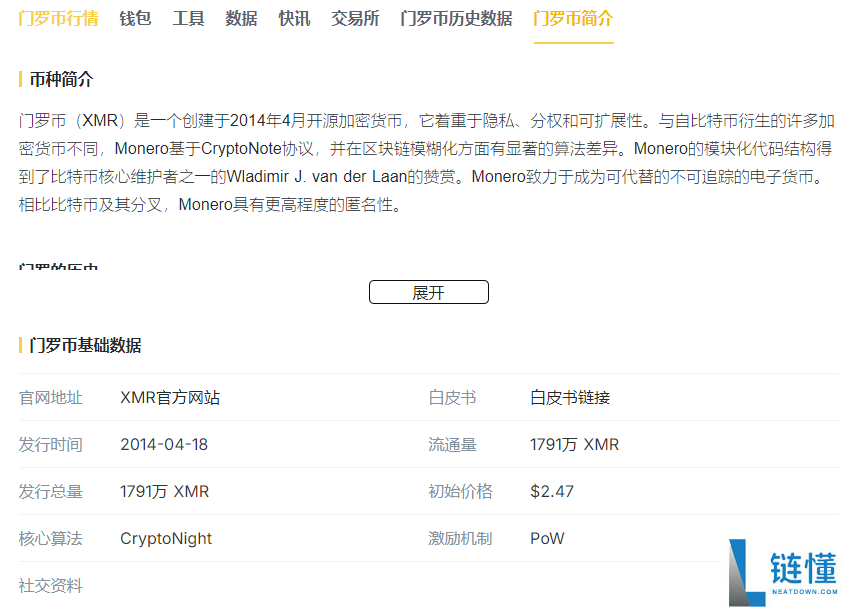Switch to the 钱包 tab
842x608 pixels.
[135, 18]
